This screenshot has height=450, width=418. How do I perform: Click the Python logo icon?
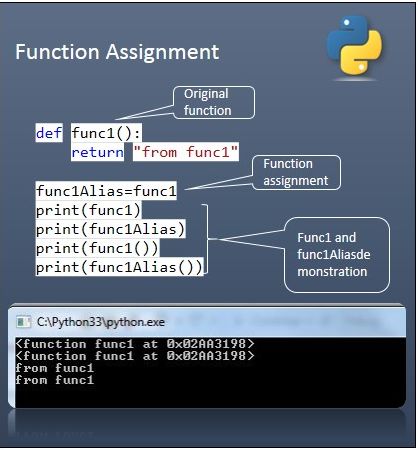pos(355,45)
